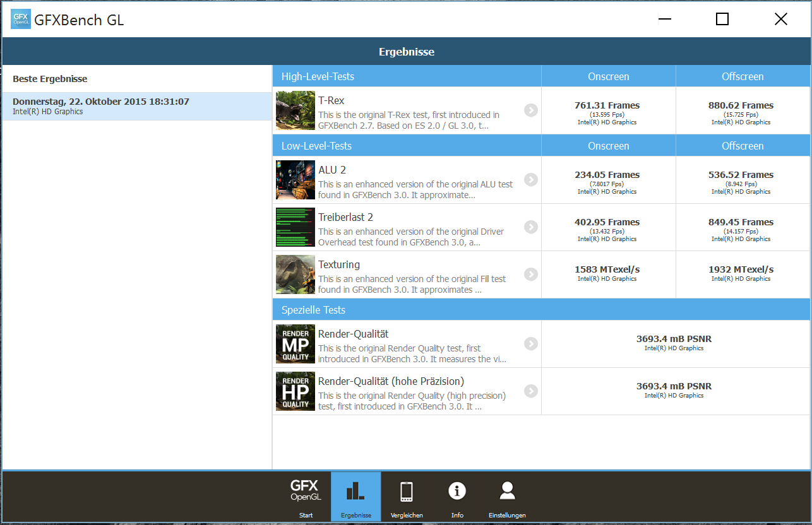This screenshot has width=812, height=525.
Task: Open the Info tab
Action: coord(457,497)
